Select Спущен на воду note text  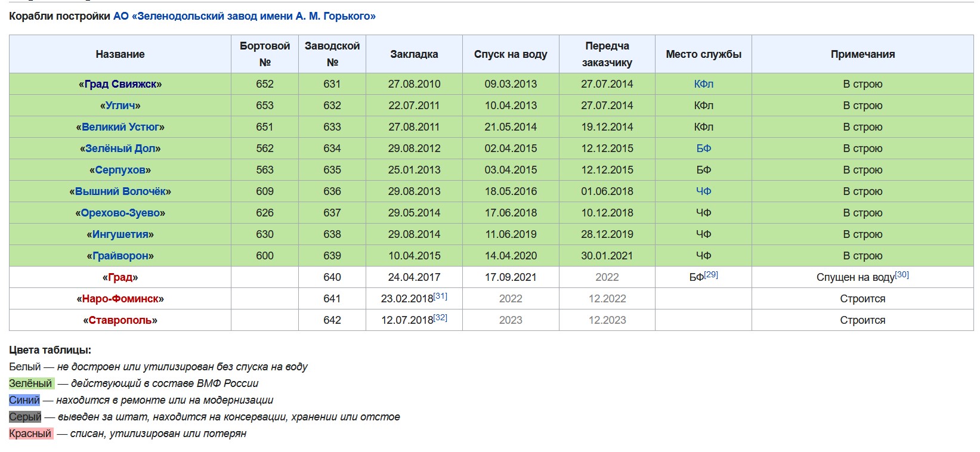coord(855,277)
